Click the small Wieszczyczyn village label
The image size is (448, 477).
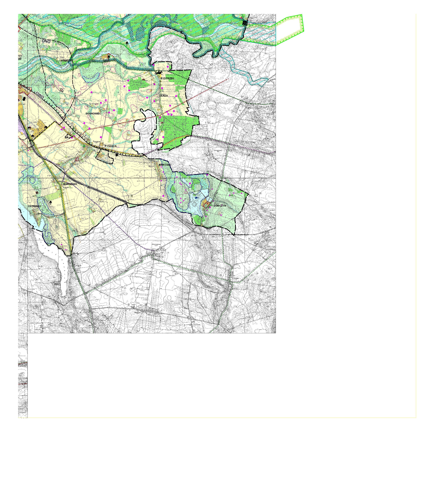click(x=156, y=245)
